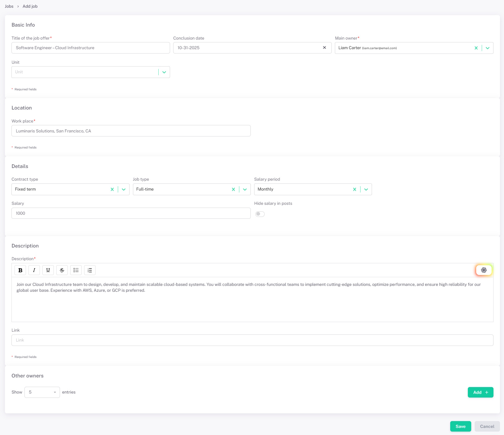Click into the Link input field
Image resolution: width=504 pixels, height=435 pixels.
point(252,340)
